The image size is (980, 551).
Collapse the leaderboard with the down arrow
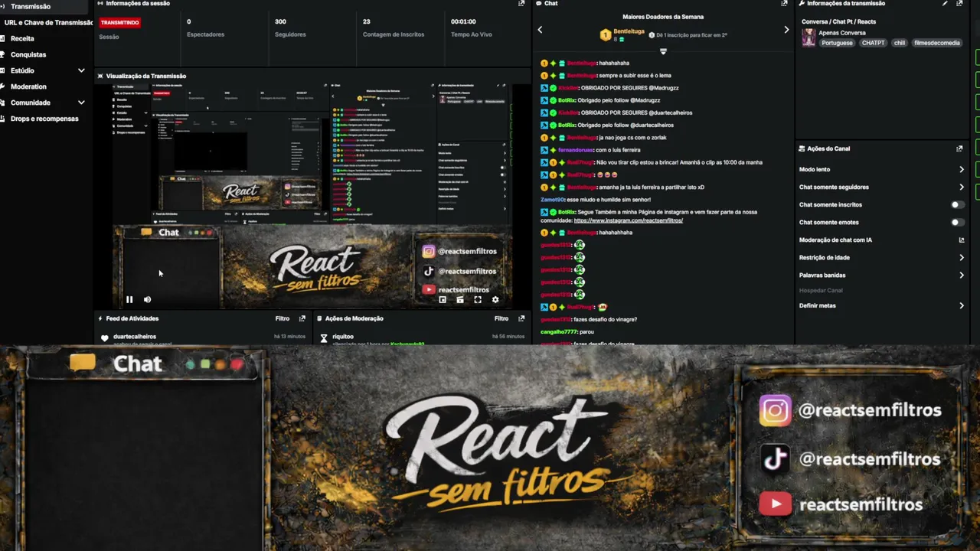click(x=663, y=51)
